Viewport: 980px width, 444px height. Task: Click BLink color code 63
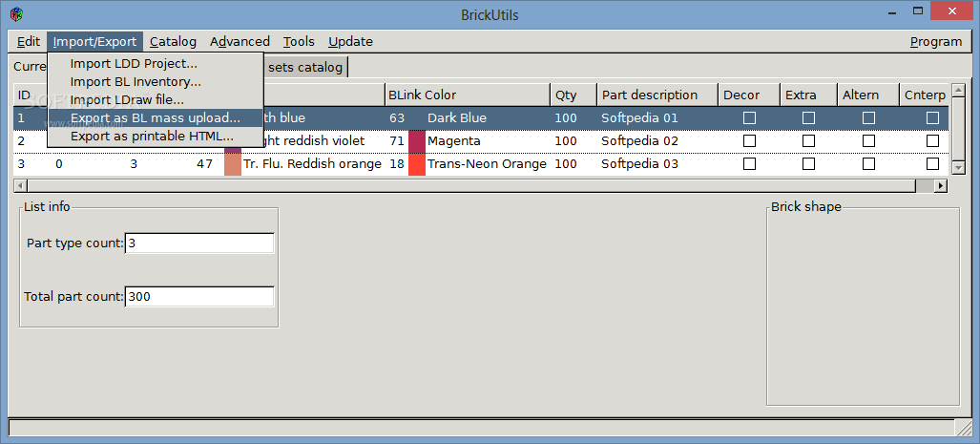397,117
